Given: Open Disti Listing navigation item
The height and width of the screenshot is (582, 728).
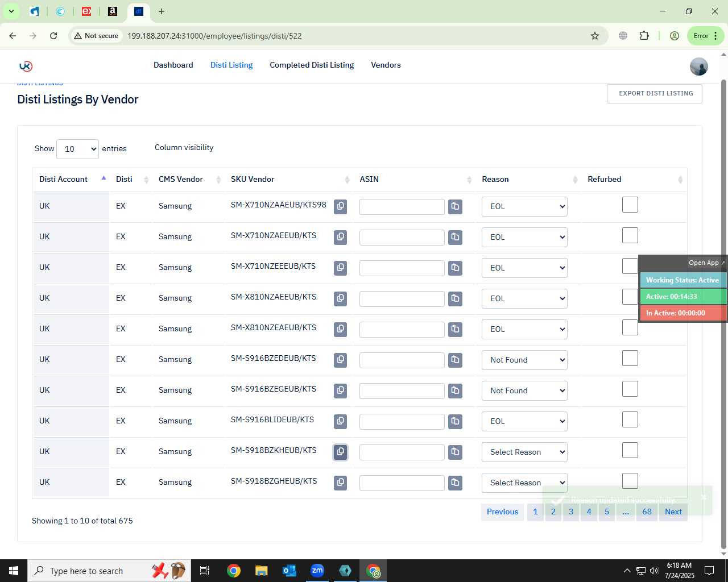Looking at the screenshot, I should point(231,65).
